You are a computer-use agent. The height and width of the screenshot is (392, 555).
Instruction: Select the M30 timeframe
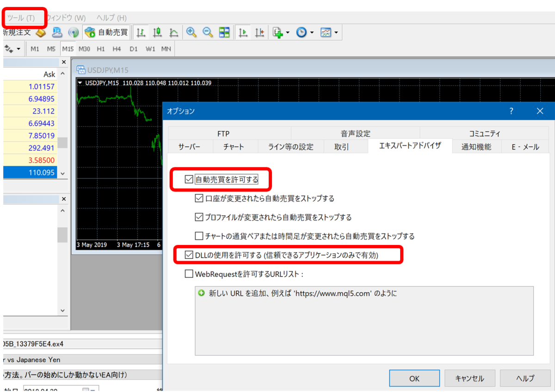[84, 49]
